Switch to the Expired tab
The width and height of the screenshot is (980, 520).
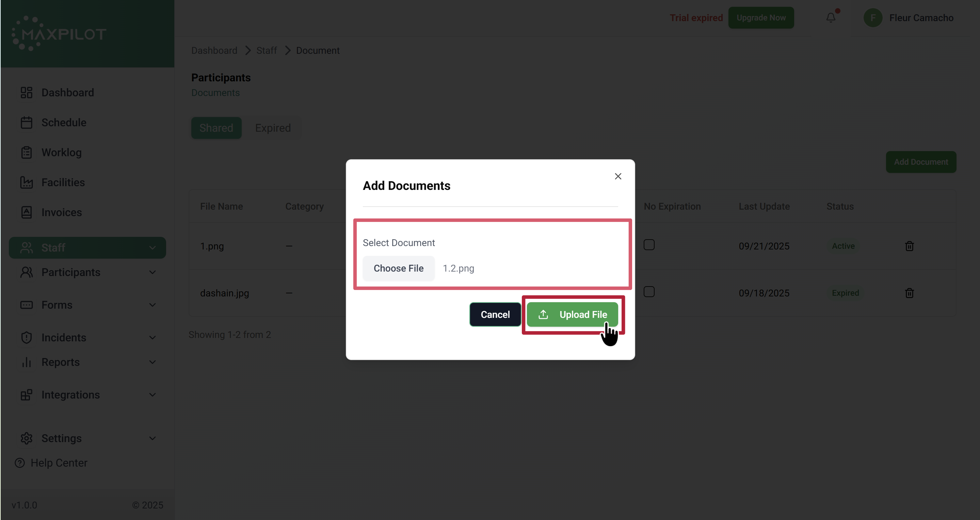click(x=273, y=128)
